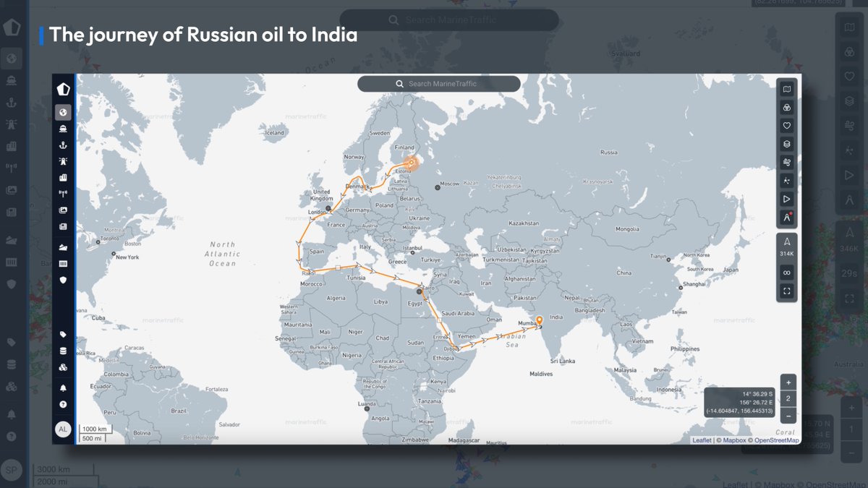Viewport: 868px width, 488px height.
Task: Toggle continuous tracking infinity icon
Action: pyautogui.click(x=786, y=273)
